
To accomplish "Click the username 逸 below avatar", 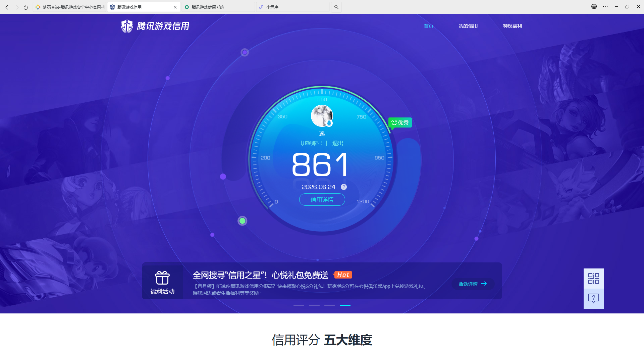I will pyautogui.click(x=322, y=134).
